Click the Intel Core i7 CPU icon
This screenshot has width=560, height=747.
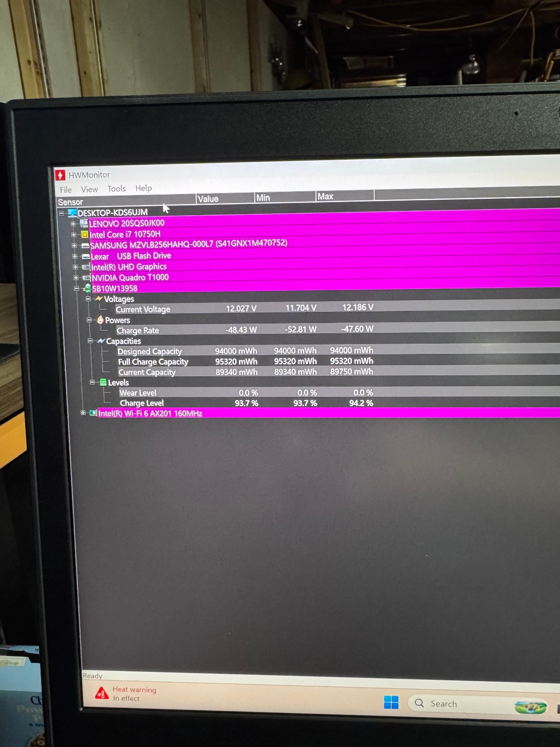click(84, 234)
